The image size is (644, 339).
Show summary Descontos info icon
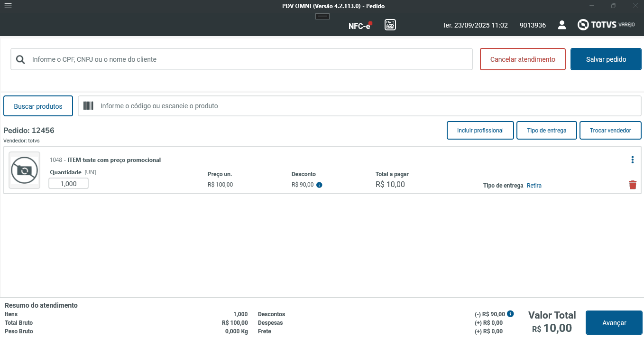[x=510, y=314]
